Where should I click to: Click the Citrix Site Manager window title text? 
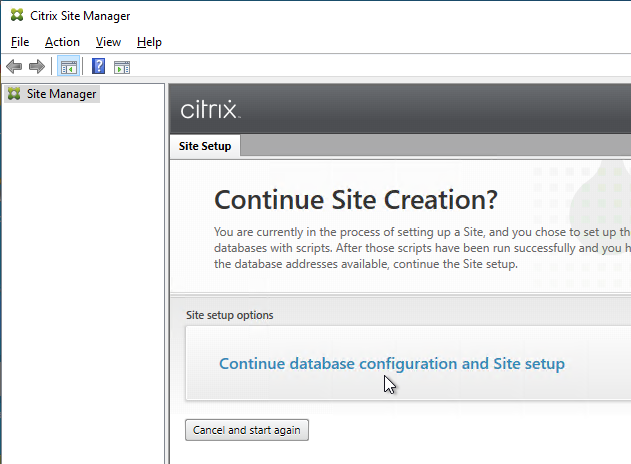[x=80, y=16]
